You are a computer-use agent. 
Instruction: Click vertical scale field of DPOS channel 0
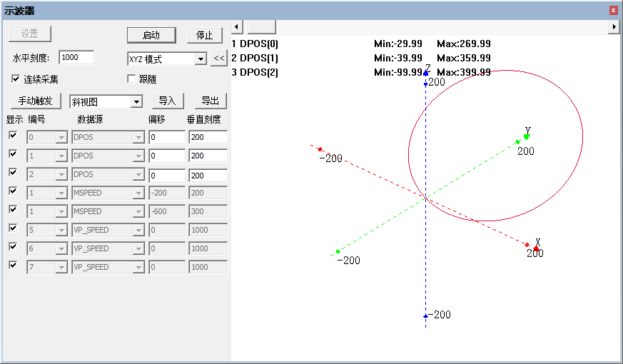[x=208, y=137]
